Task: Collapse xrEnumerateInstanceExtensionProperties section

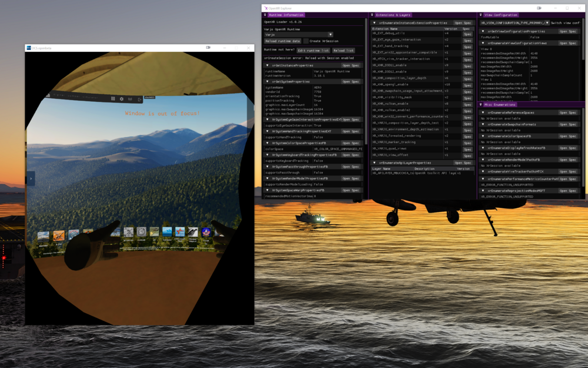Action: click(374, 23)
